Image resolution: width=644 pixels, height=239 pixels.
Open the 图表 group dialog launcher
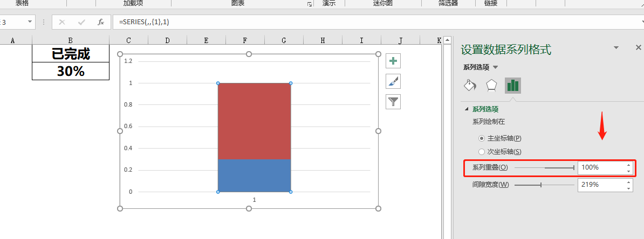[x=310, y=4]
